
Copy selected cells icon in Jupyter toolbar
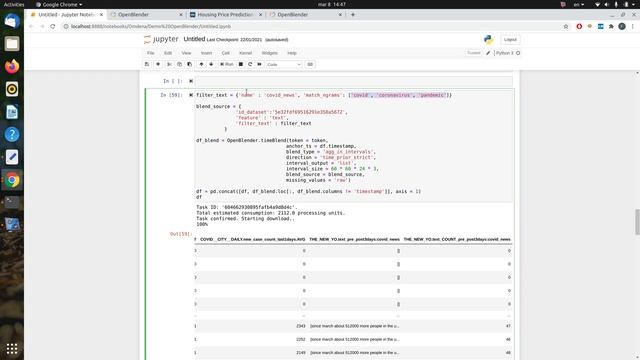tap(179, 64)
